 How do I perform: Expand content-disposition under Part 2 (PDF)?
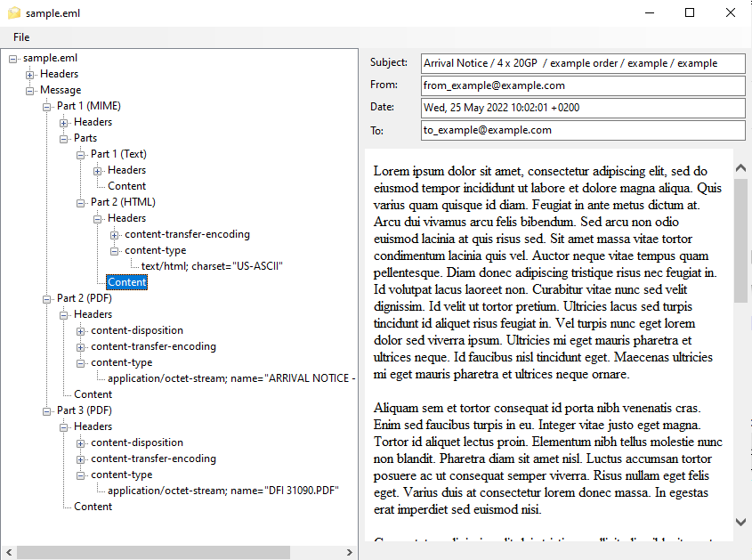78,329
